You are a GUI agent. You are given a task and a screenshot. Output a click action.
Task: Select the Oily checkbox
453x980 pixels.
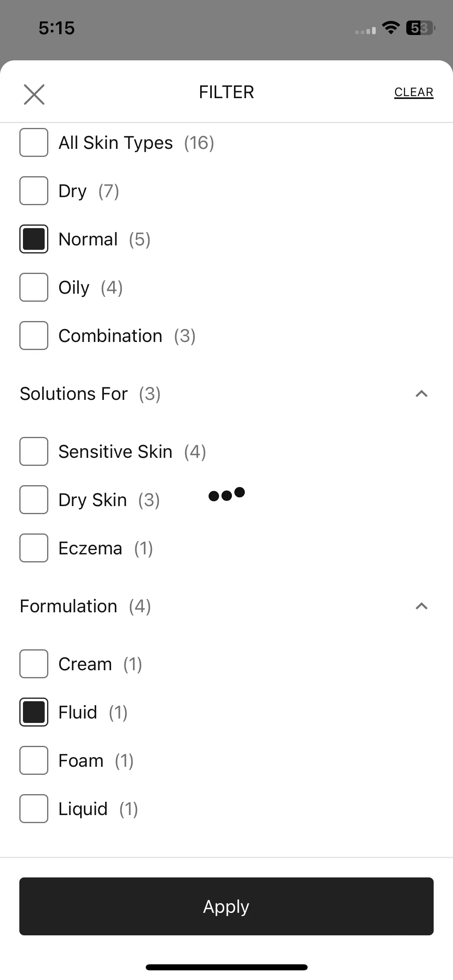34,287
